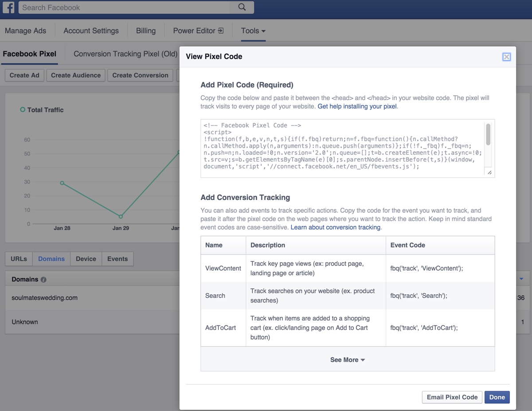Click the pixel code box resize handle

[489, 172]
